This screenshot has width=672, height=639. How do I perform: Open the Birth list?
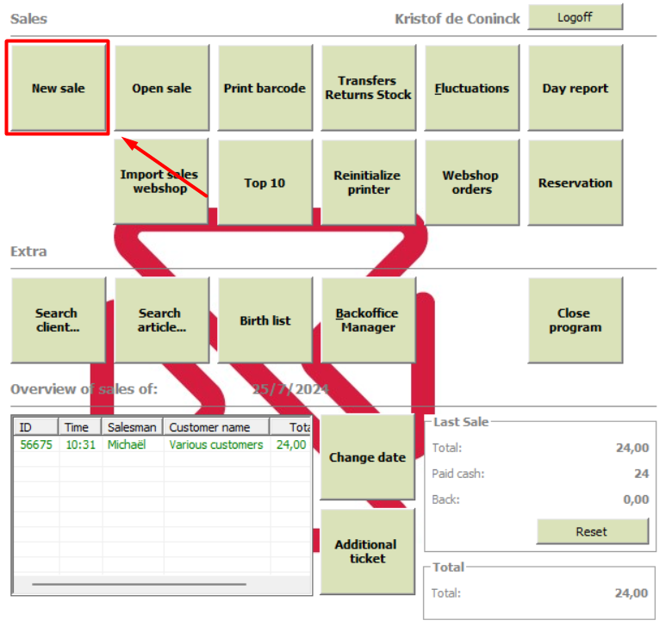tap(264, 319)
